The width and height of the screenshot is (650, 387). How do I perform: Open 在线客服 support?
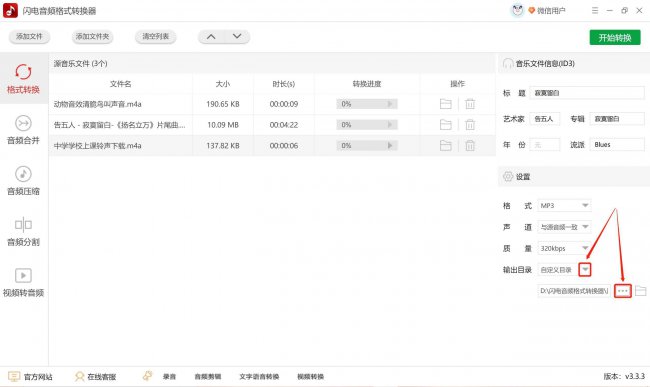click(x=95, y=377)
